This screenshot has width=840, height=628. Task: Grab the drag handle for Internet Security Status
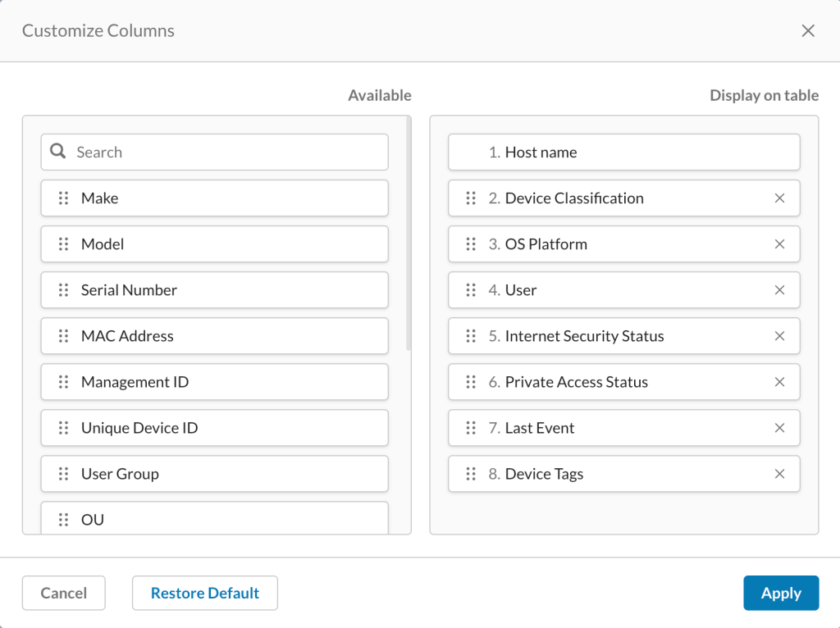click(471, 336)
